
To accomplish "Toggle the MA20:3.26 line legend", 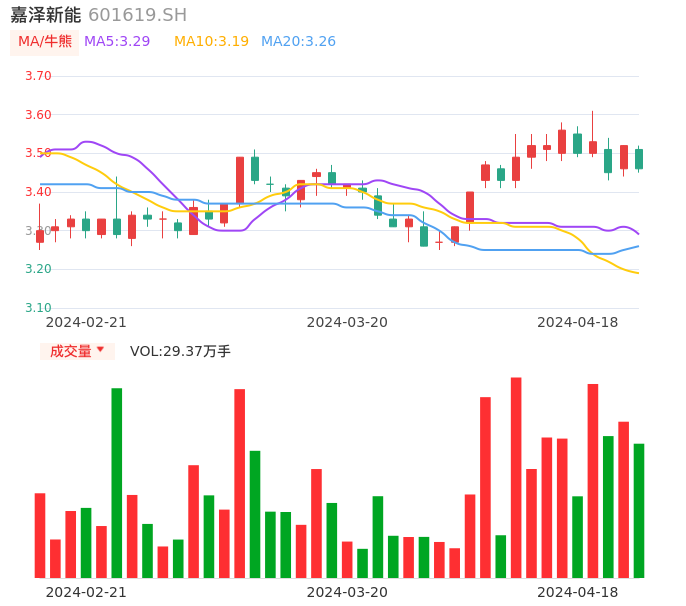I will 298,42.
